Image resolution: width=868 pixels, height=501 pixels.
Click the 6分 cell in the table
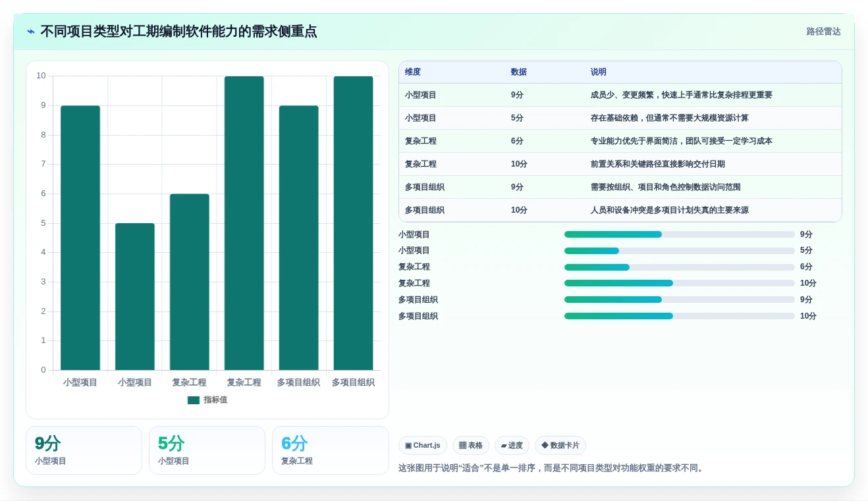[517, 141]
